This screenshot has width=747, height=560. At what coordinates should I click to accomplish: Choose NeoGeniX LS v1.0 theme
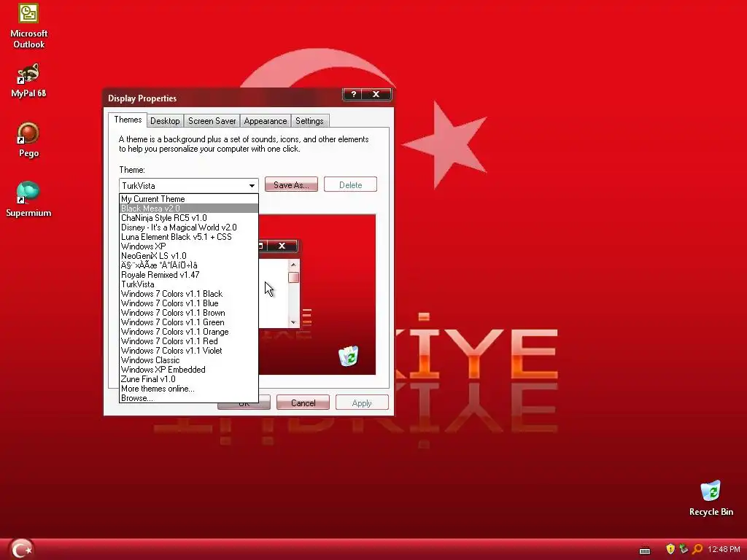tap(189, 256)
